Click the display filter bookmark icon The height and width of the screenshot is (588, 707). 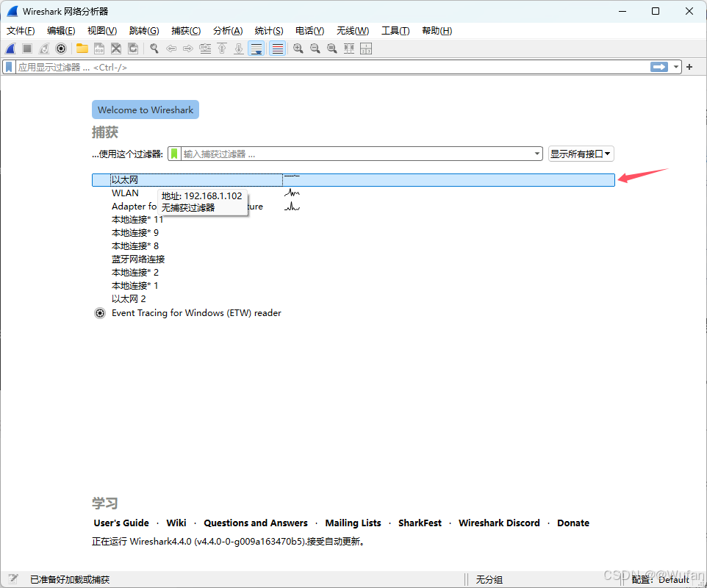(x=9, y=67)
